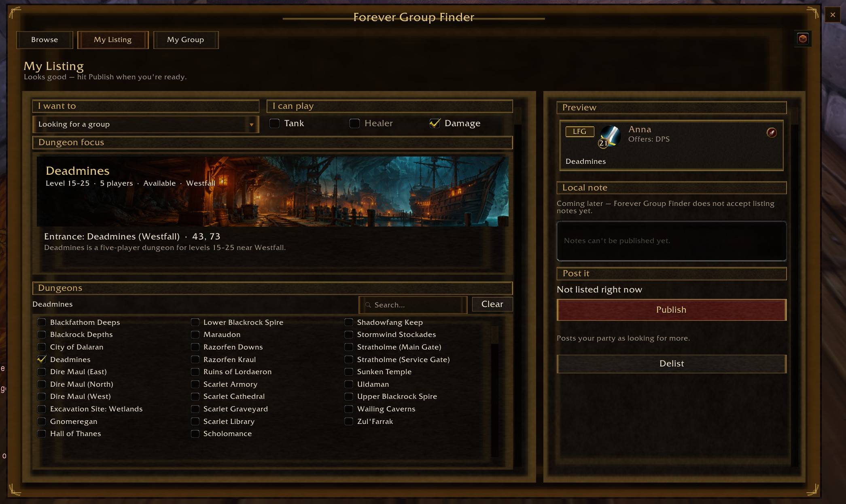Screen dimensions: 846x504
Task: Click the magnifier icon in the dungeon search box
Action: click(368, 305)
